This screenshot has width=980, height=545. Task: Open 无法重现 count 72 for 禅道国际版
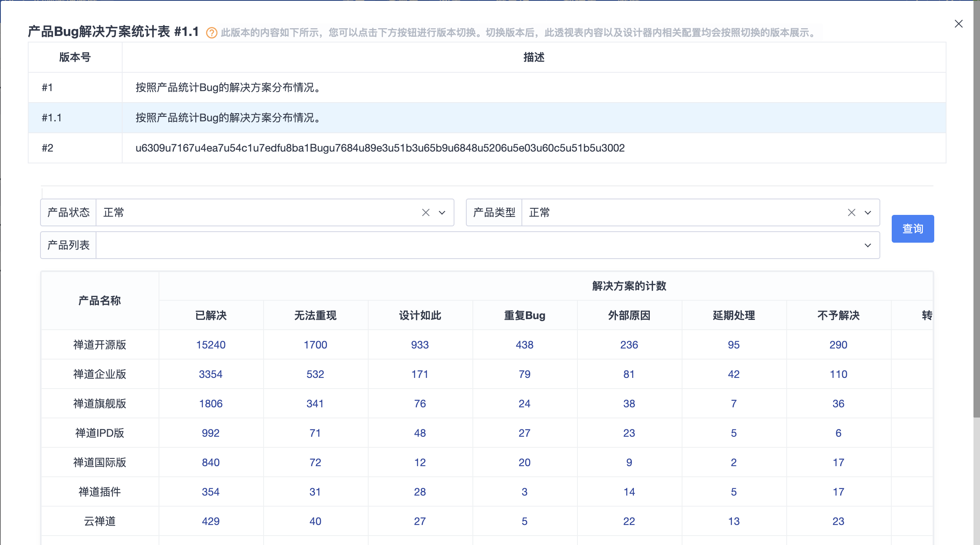(315, 462)
